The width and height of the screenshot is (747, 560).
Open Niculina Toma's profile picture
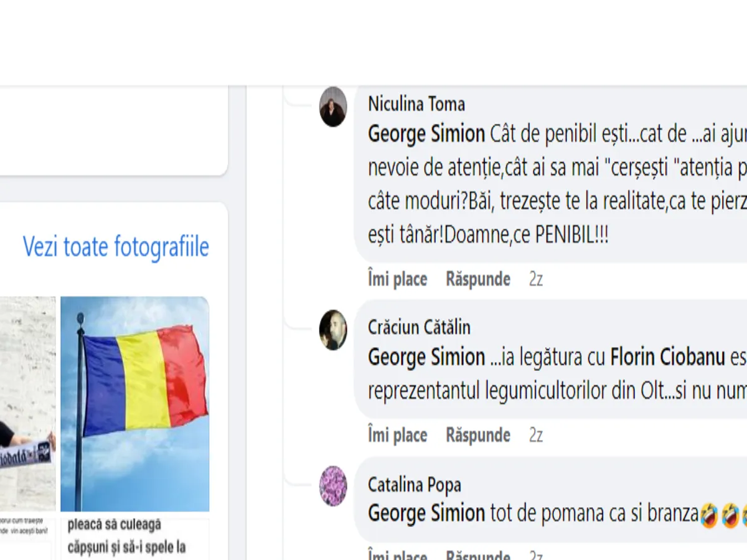pos(333,106)
